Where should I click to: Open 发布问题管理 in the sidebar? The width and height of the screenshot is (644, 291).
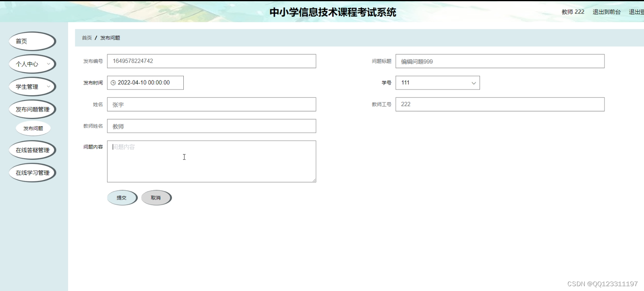(x=32, y=109)
